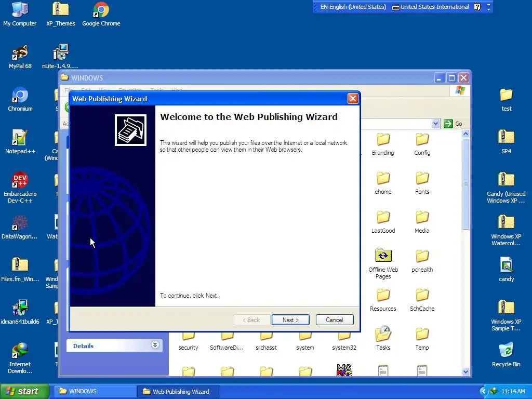
Task: Click scroll down arrow in WINDOWS window
Action: [x=466, y=372]
